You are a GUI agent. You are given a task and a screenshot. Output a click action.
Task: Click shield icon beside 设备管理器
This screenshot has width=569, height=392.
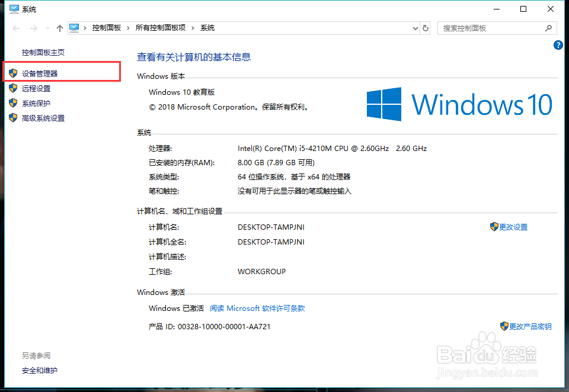13,73
